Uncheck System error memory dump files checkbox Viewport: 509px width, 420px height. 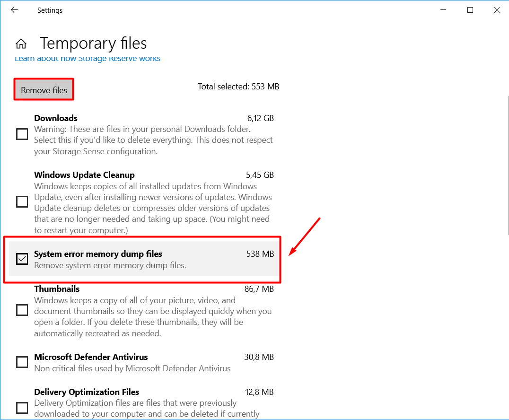(22, 259)
